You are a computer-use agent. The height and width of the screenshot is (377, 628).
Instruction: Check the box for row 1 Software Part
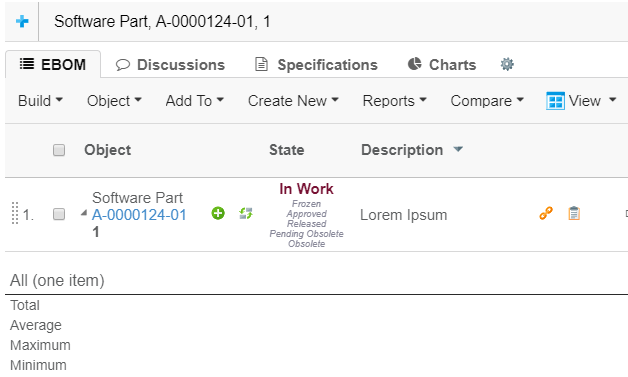point(59,214)
